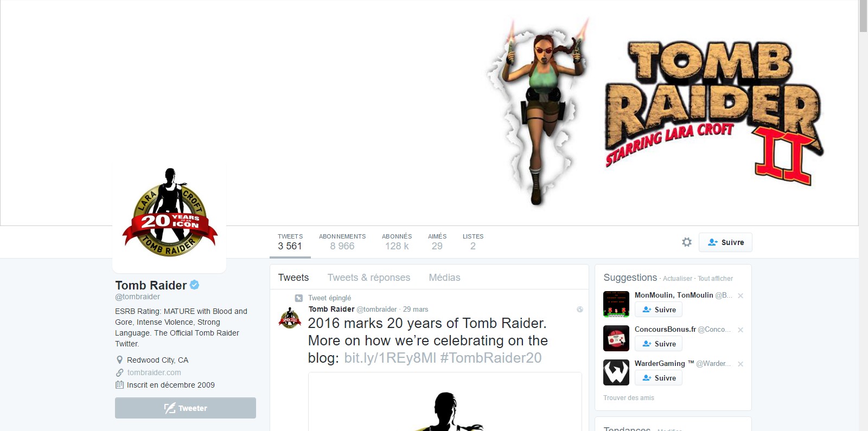Click Tomb Raider author name in pinned tweet
The height and width of the screenshot is (431, 868).
point(331,309)
